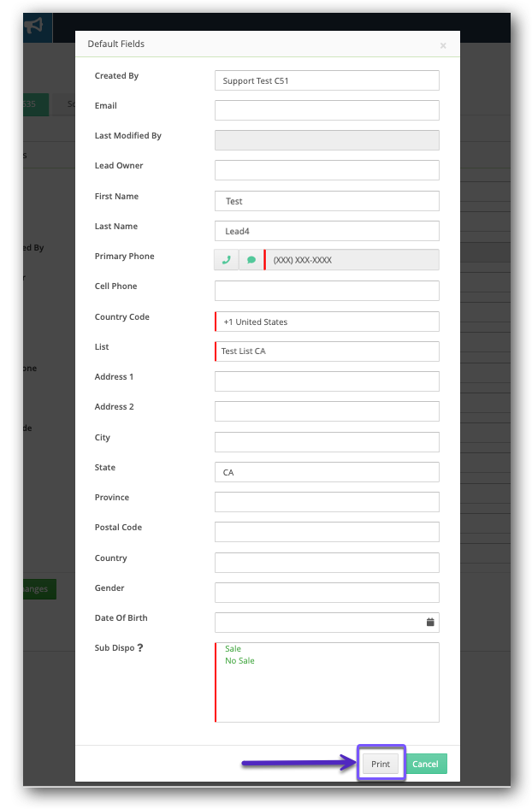The image size is (532, 809).
Task: Open the Country Code dropdown
Action: coord(327,322)
